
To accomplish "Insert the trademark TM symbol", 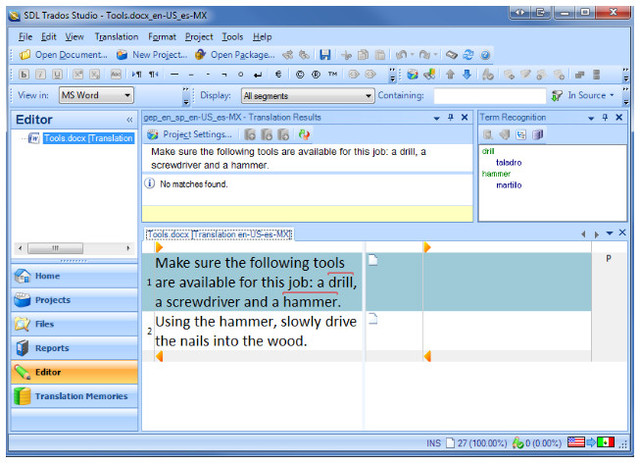I will click(x=333, y=74).
